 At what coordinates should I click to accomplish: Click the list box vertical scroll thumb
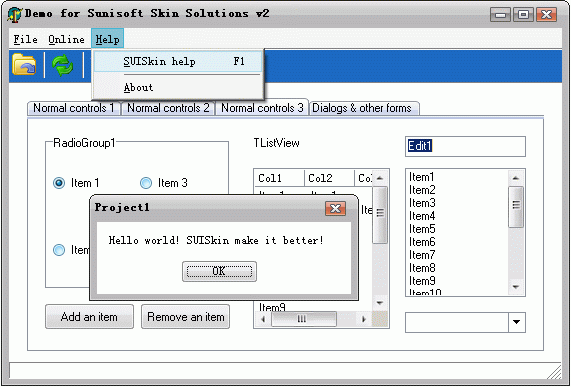click(516, 206)
